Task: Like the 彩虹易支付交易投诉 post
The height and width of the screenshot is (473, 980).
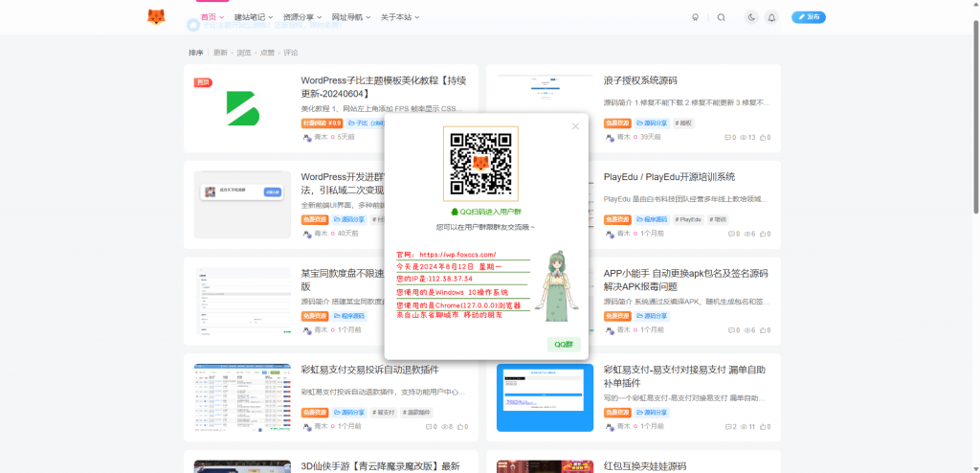Action: [x=460, y=426]
